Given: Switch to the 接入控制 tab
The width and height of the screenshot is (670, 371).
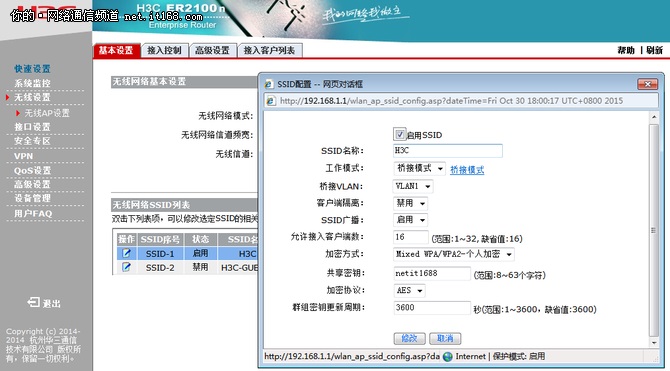Looking at the screenshot, I should pyautogui.click(x=165, y=50).
